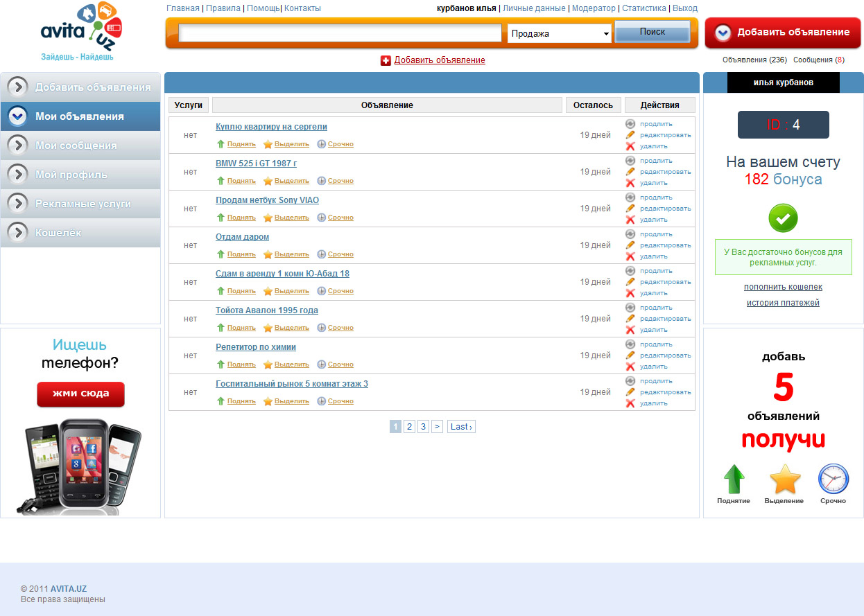Click green arrow Поднять icon for BMW 525 listing
Screen dimensions: 864x616
[x=221, y=181]
